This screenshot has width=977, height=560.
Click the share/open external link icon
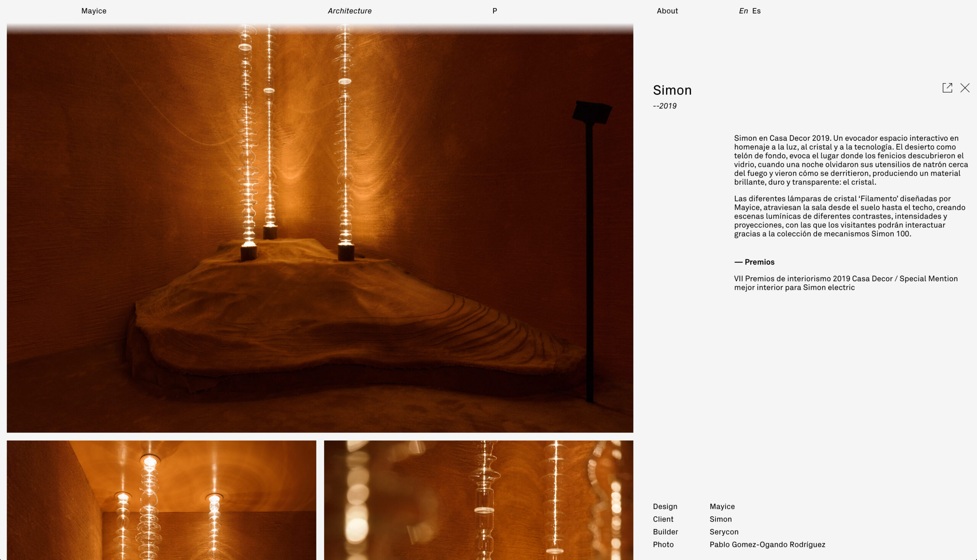tap(947, 88)
